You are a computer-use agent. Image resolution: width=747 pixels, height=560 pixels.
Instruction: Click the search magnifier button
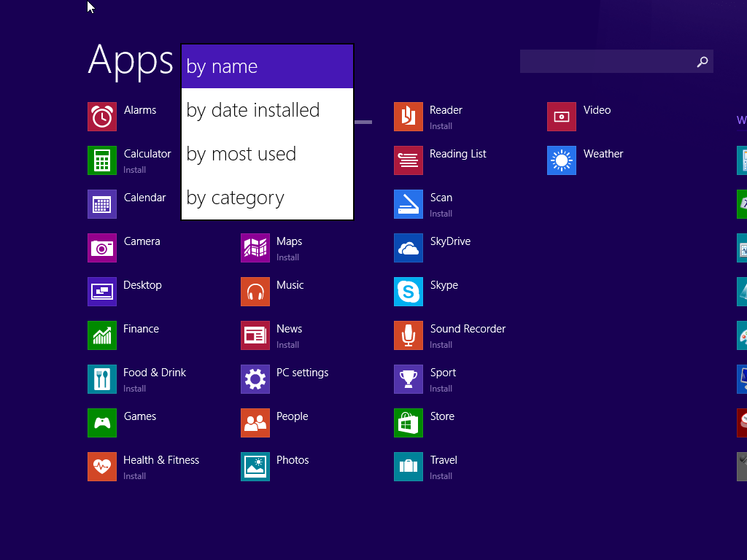tap(703, 62)
